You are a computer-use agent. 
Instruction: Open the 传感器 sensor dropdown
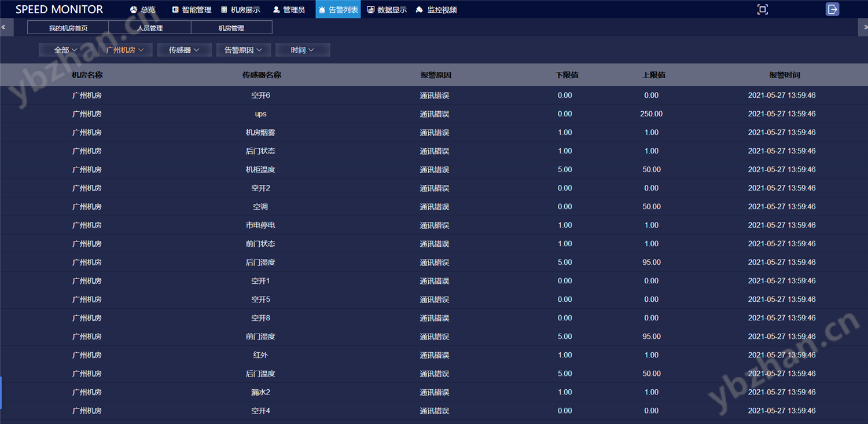[184, 50]
